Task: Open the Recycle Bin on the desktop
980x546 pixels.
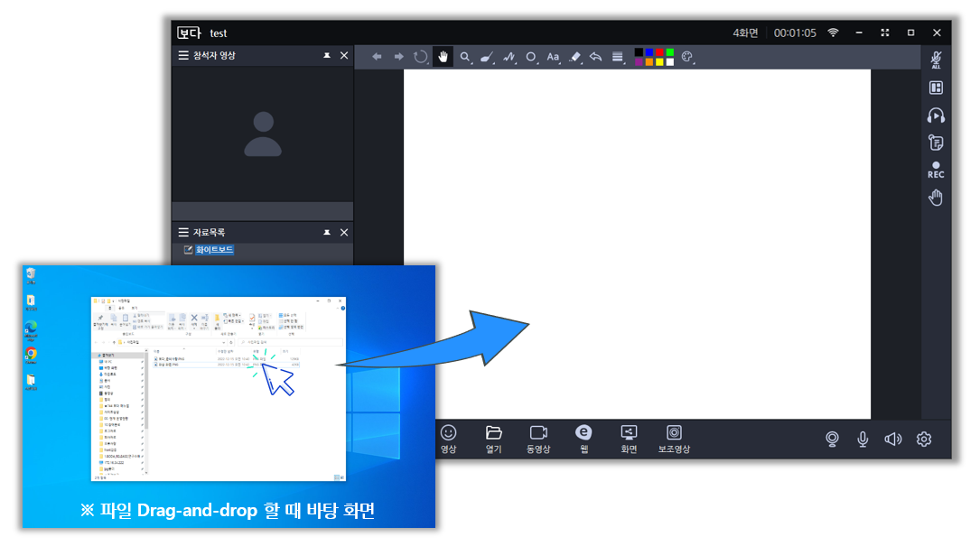Action: [31, 275]
